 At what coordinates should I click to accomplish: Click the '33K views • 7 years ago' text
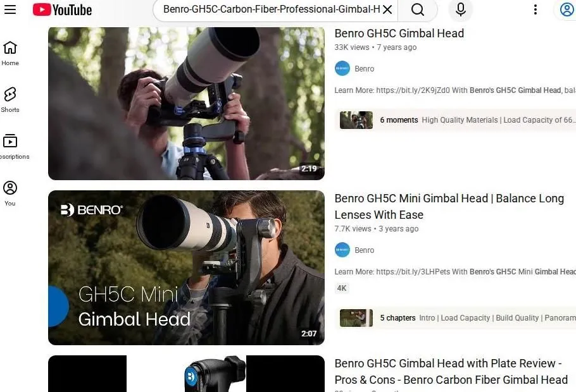(x=375, y=47)
